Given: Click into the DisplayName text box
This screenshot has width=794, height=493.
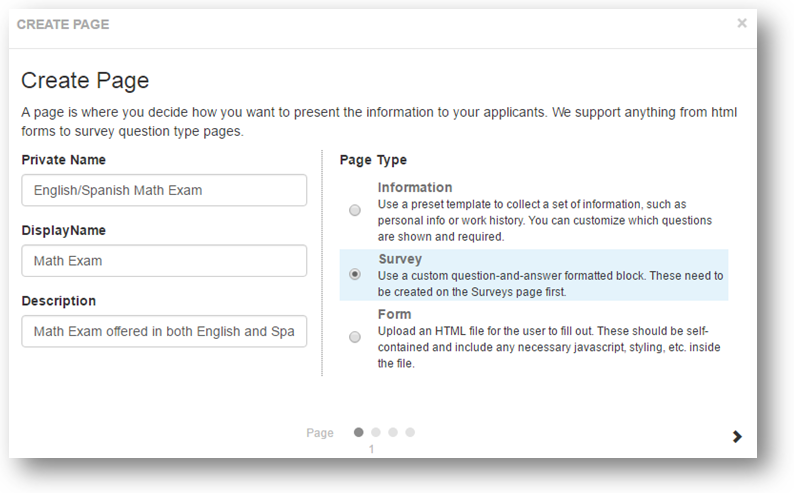Looking at the screenshot, I should [164, 261].
